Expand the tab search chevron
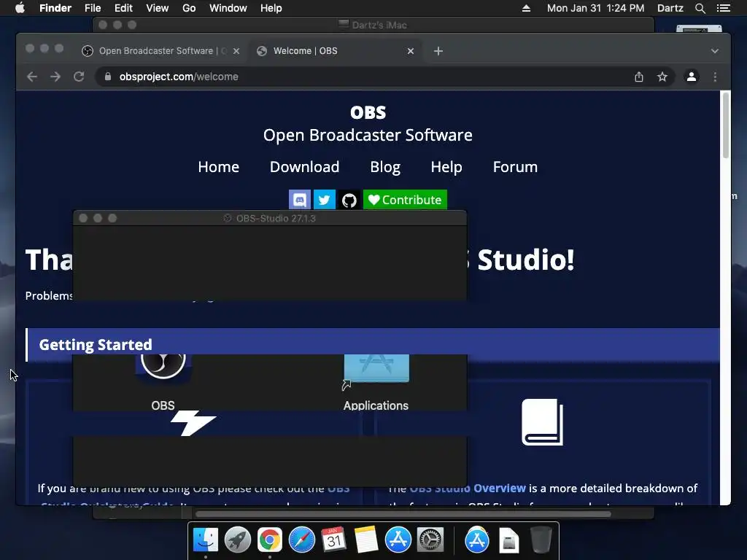 (x=715, y=51)
